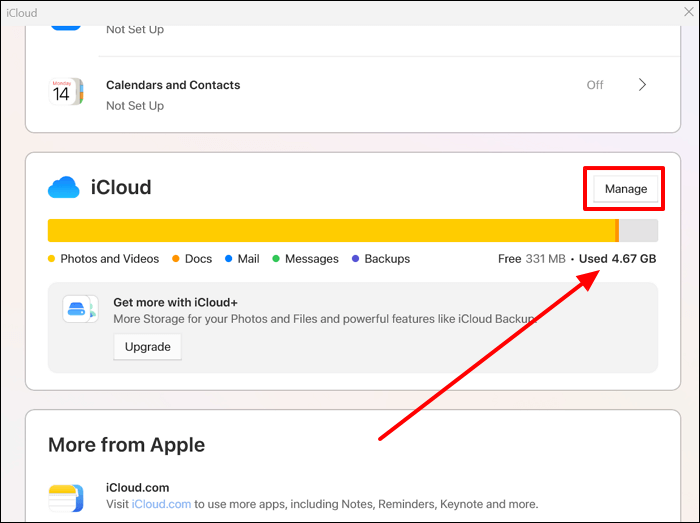Click the iCloud.com bold title

pyautogui.click(x=138, y=488)
